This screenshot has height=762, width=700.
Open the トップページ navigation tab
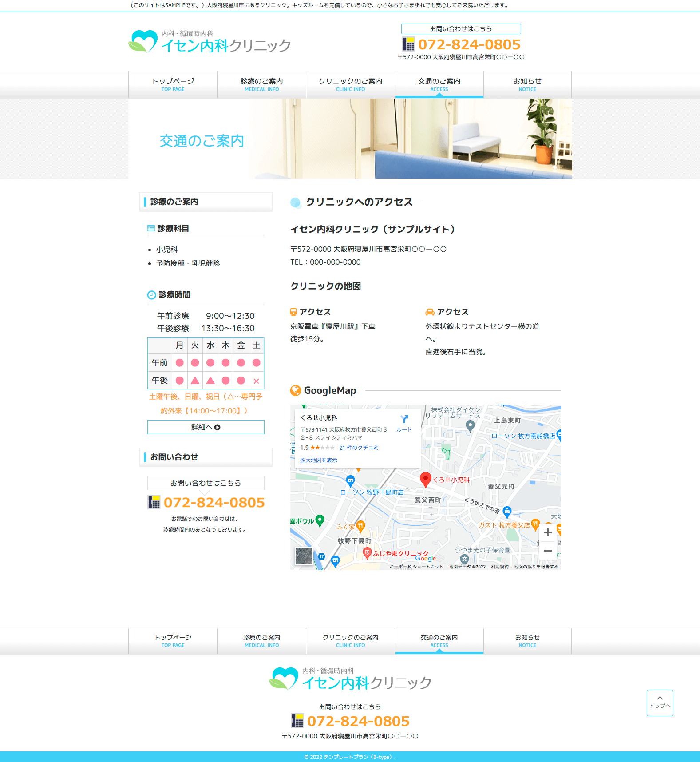coord(173,84)
